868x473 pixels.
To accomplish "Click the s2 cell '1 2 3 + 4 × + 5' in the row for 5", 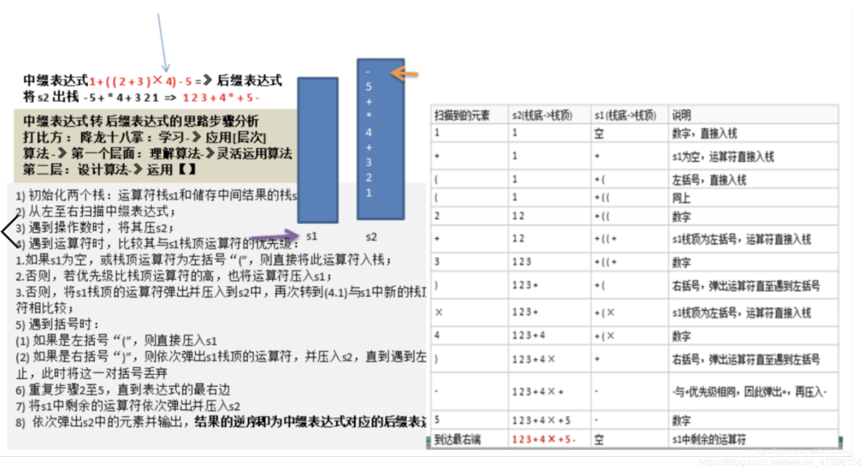I will point(541,420).
